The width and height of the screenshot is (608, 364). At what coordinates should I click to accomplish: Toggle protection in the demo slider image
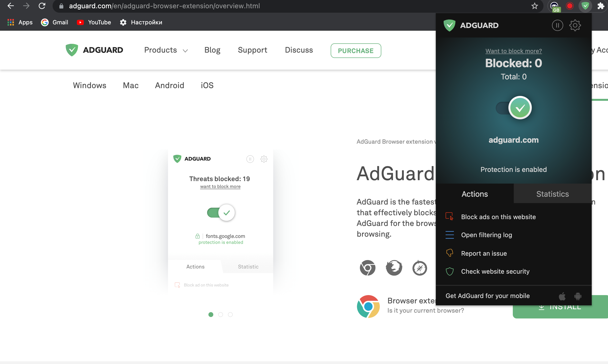tap(220, 212)
